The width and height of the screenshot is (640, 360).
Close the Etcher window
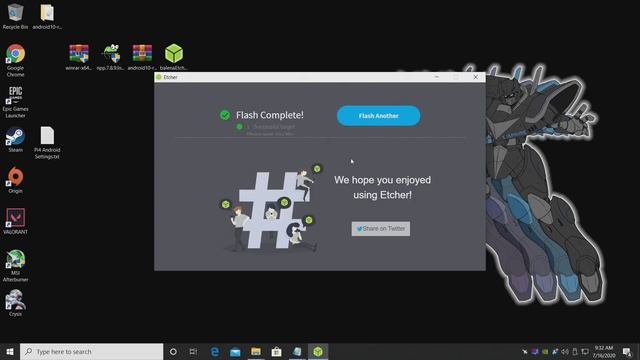(476, 77)
